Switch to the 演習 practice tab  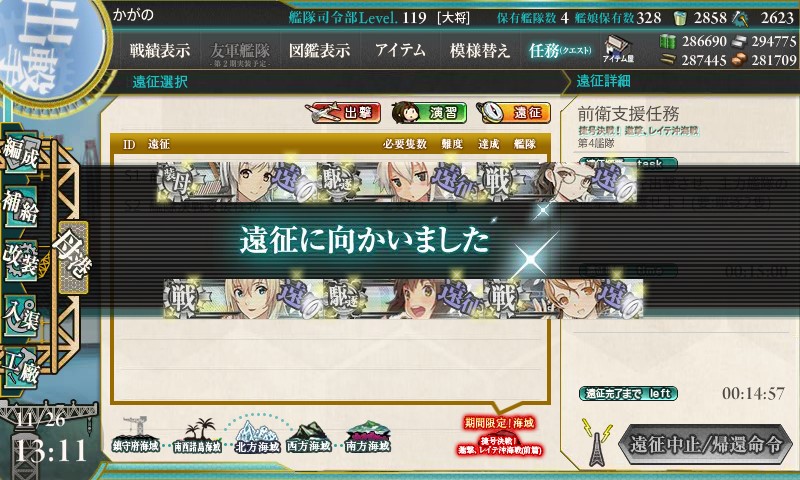point(430,112)
